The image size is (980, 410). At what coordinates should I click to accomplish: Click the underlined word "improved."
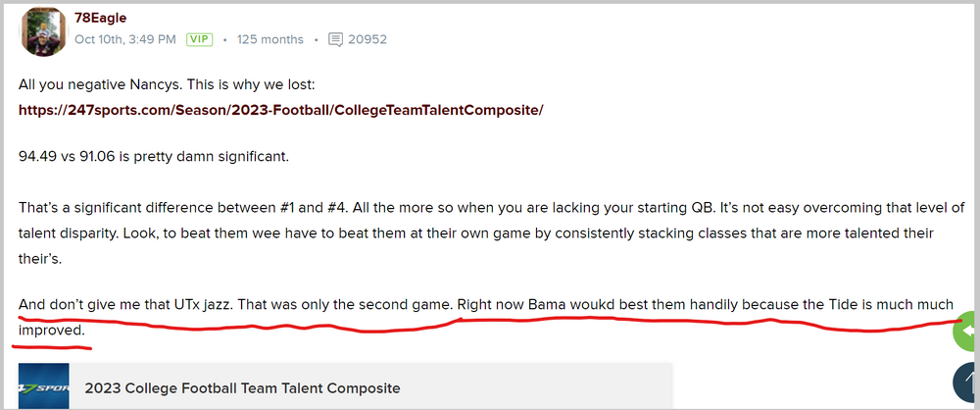52,330
